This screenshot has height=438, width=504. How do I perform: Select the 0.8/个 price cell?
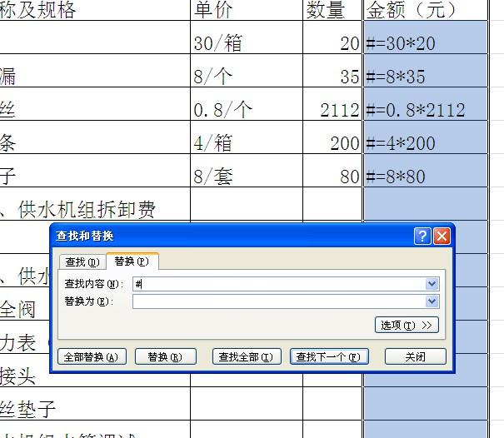coord(247,104)
